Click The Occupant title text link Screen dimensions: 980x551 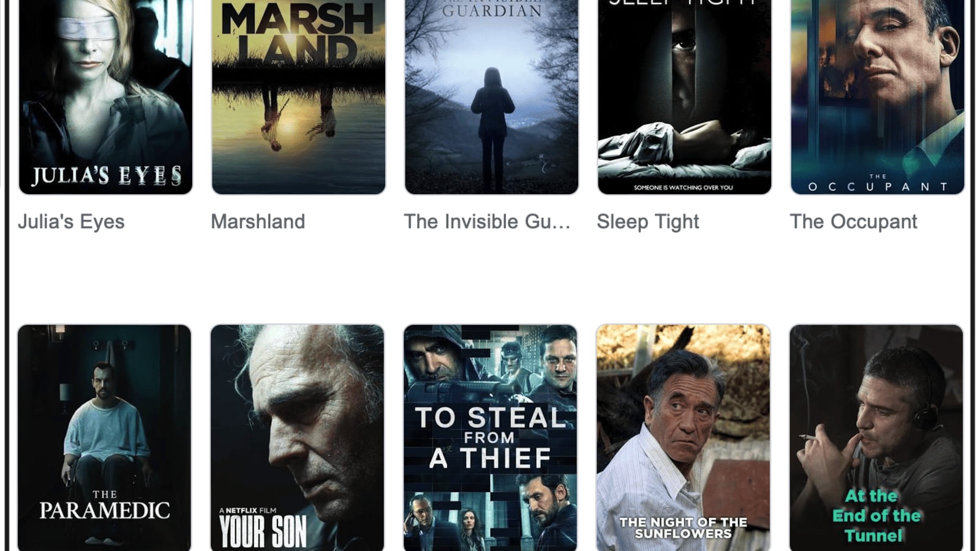click(853, 222)
